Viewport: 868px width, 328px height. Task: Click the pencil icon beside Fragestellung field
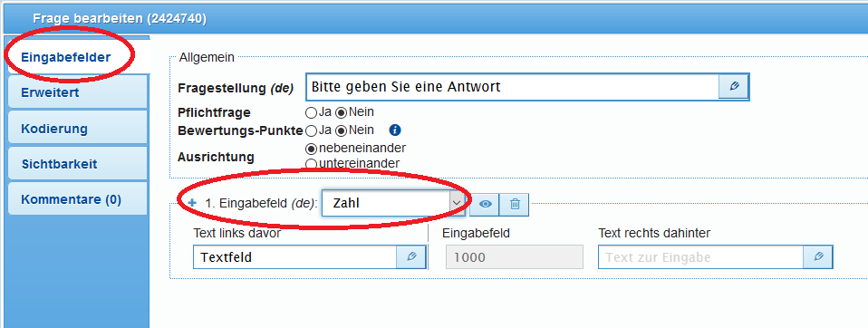point(734,87)
